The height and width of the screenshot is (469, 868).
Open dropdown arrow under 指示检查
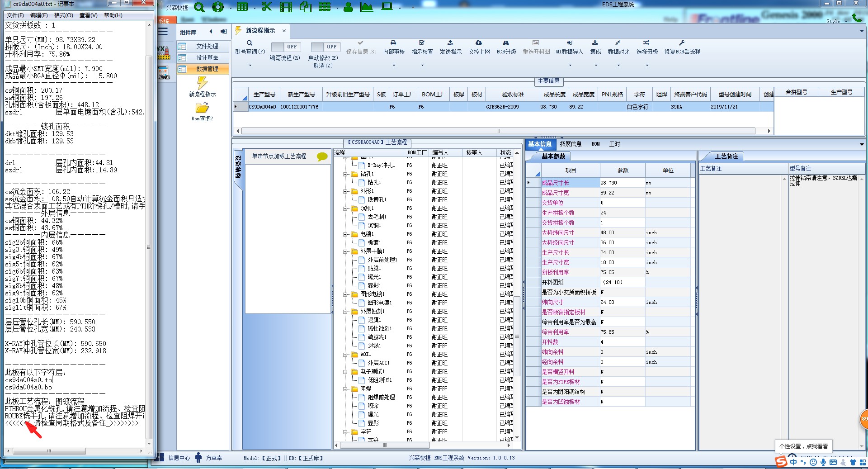[422, 66]
